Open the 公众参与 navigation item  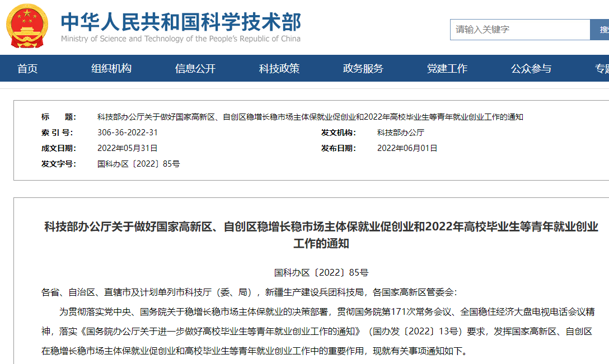click(x=531, y=69)
